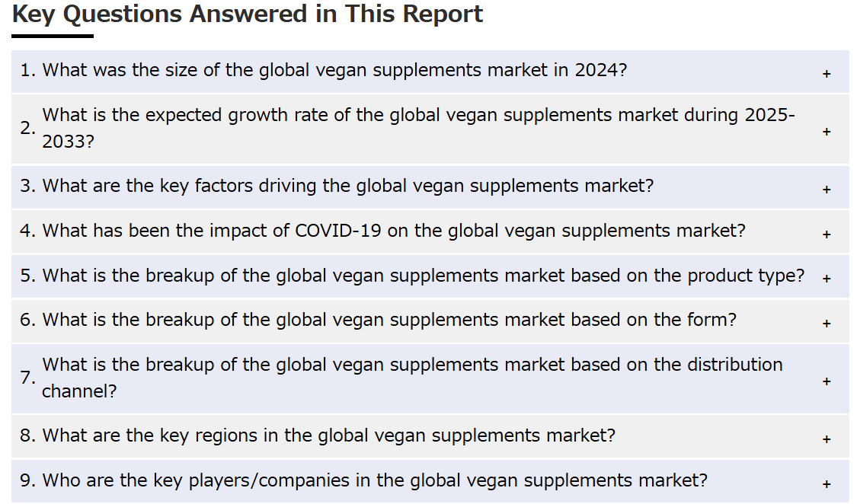The width and height of the screenshot is (857, 504).
Task: Select the number label of question 2
Action: tap(28, 129)
